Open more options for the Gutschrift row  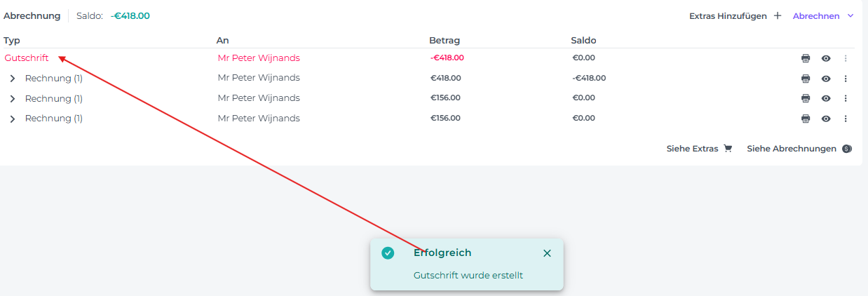(x=846, y=59)
